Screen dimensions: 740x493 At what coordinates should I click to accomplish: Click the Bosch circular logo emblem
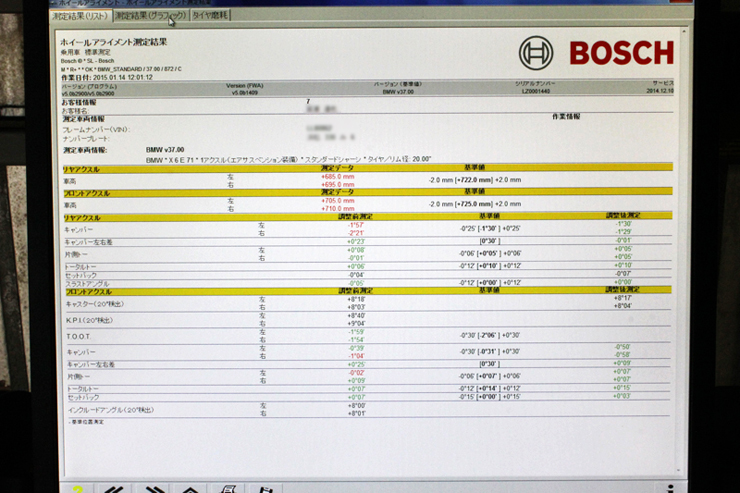(x=536, y=53)
